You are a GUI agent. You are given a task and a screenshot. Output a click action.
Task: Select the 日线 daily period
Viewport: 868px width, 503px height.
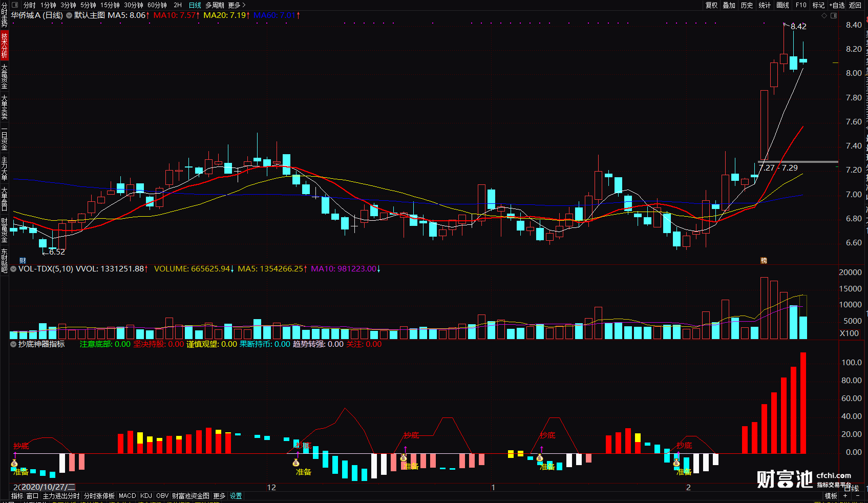195,5
